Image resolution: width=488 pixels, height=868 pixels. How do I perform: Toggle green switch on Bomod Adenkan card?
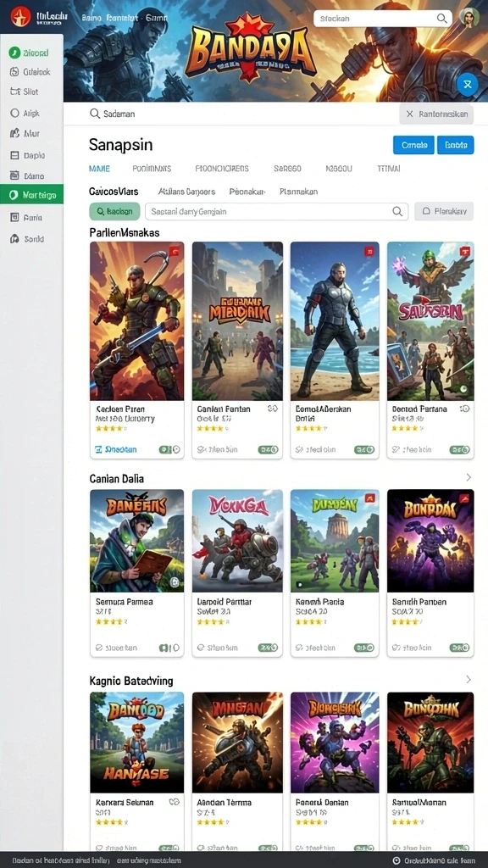(364, 449)
